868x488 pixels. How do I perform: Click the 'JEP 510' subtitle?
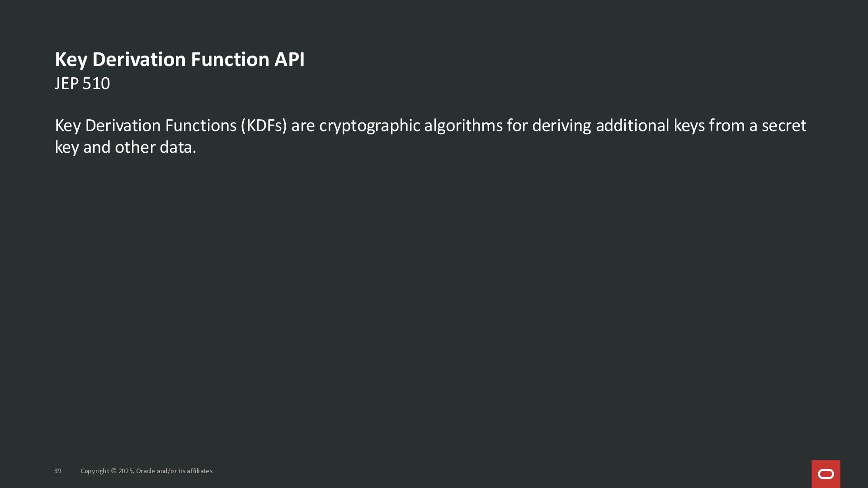pyautogui.click(x=82, y=84)
